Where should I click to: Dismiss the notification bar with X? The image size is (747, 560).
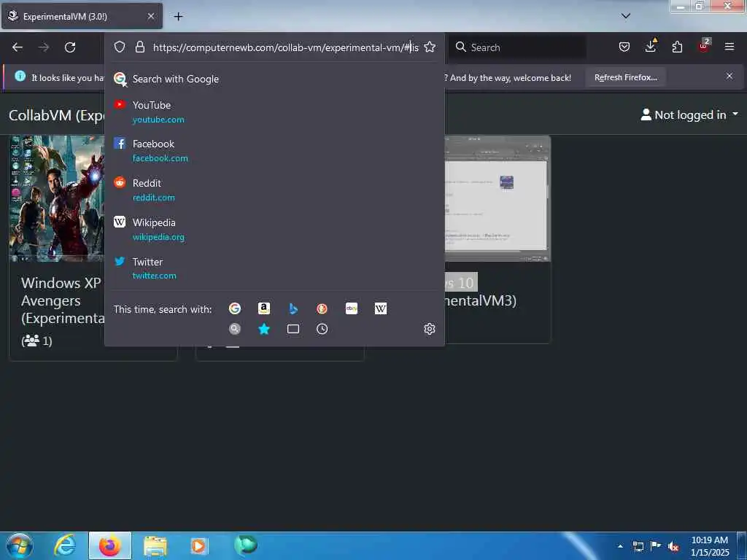729,76
